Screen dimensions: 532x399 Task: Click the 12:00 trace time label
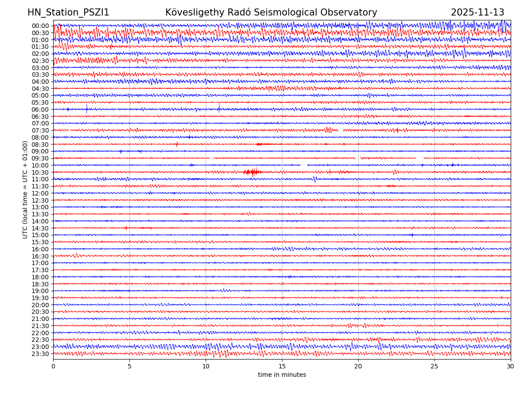40,193
